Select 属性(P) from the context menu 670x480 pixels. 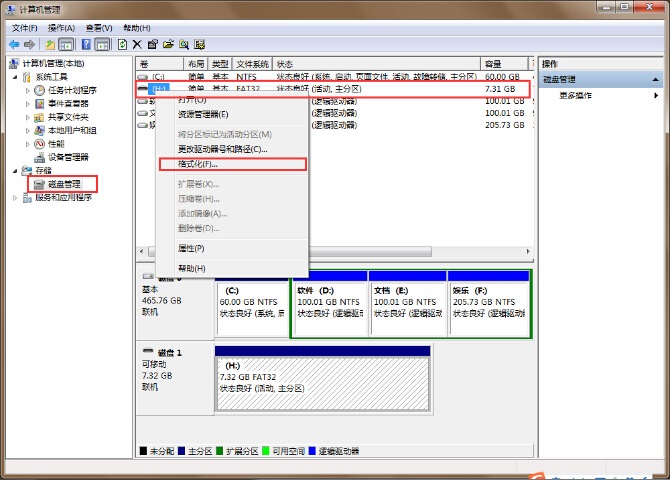pyautogui.click(x=191, y=248)
